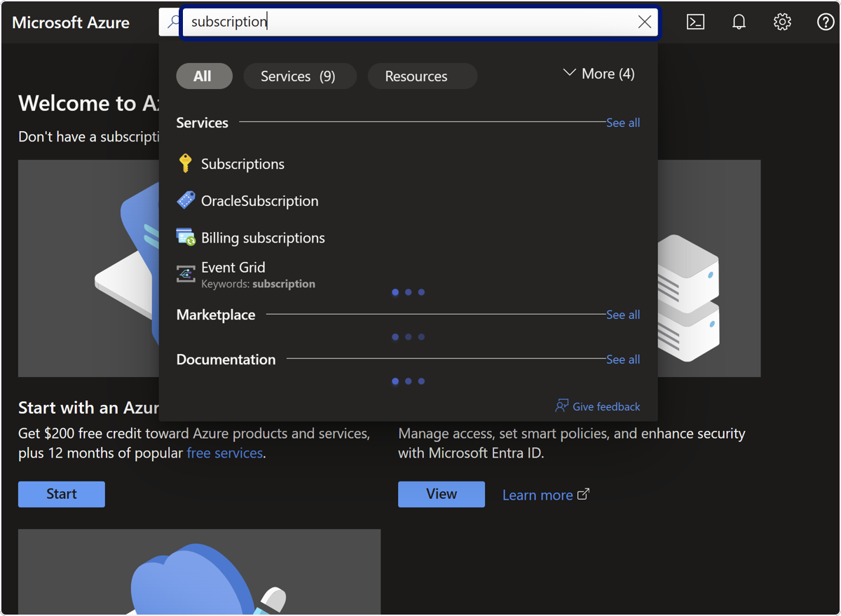Click the Give feedback person icon
This screenshot has height=616, width=841.
(x=561, y=406)
